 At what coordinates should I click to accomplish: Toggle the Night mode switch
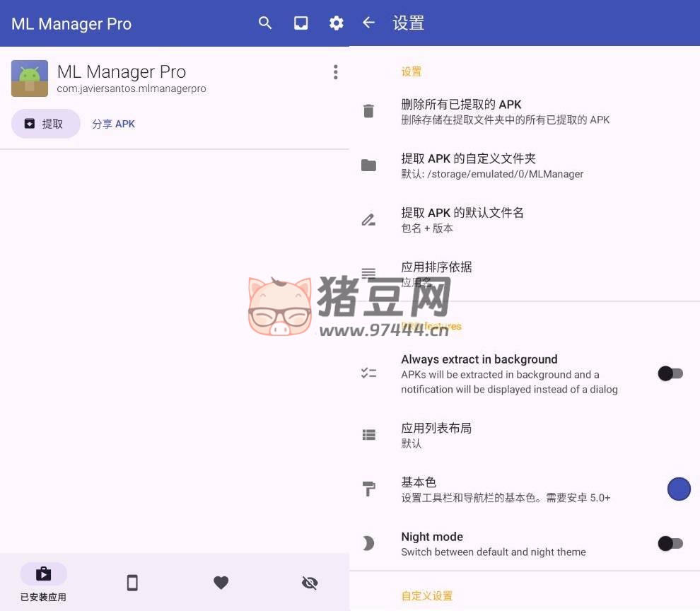tap(670, 544)
